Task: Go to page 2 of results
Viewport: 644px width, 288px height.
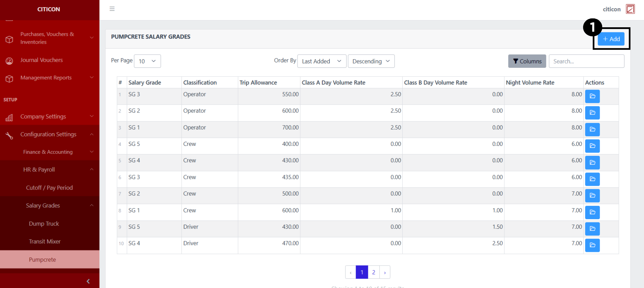Action: coord(373,272)
